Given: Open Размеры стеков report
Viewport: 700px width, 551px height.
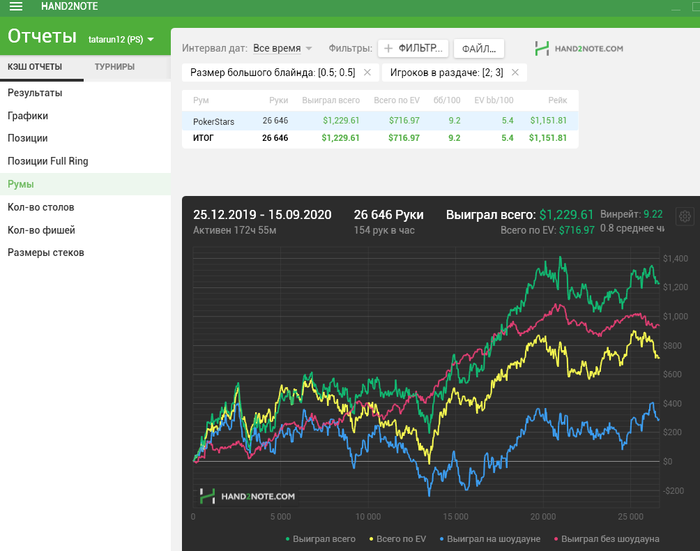Looking at the screenshot, I should [x=85, y=253].
